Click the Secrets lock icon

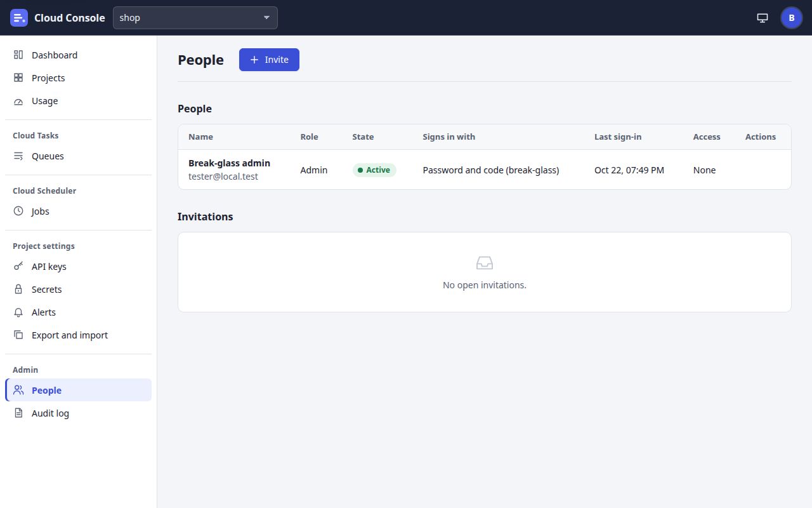pyautogui.click(x=18, y=290)
